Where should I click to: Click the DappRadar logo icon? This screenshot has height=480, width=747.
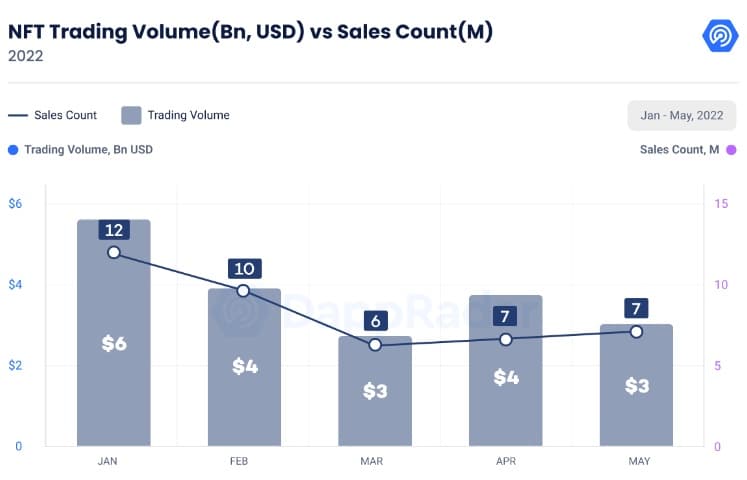click(x=720, y=35)
